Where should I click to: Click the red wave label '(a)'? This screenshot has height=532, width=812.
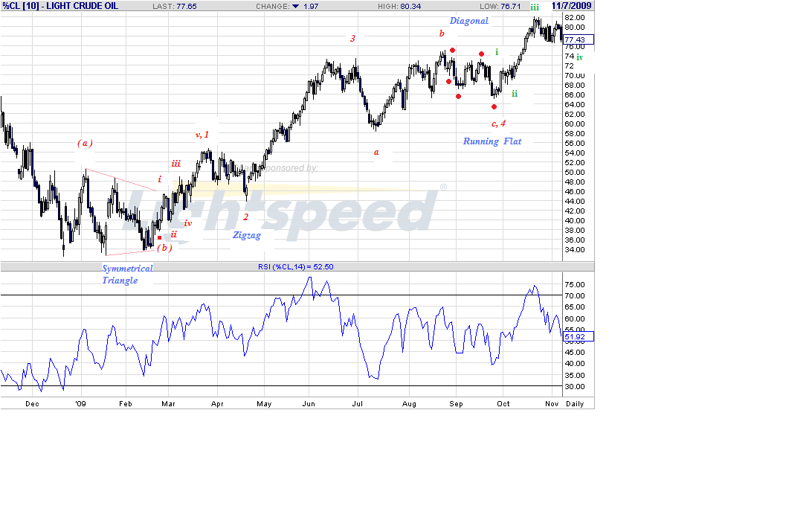pos(85,143)
